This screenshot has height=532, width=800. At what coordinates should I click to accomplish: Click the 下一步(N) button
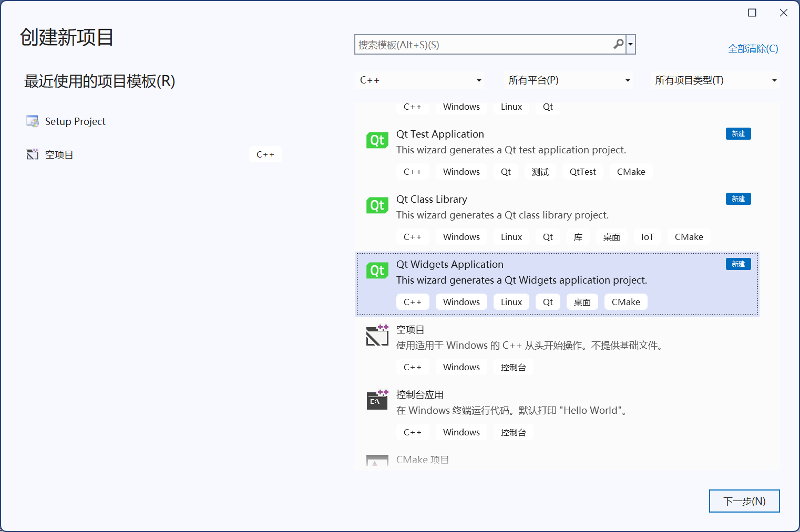744,501
